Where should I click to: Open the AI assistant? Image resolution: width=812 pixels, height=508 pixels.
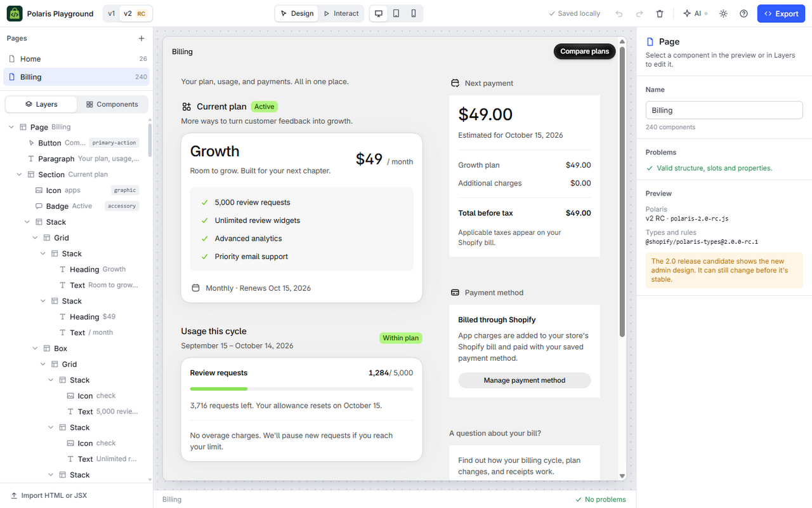tap(695, 13)
